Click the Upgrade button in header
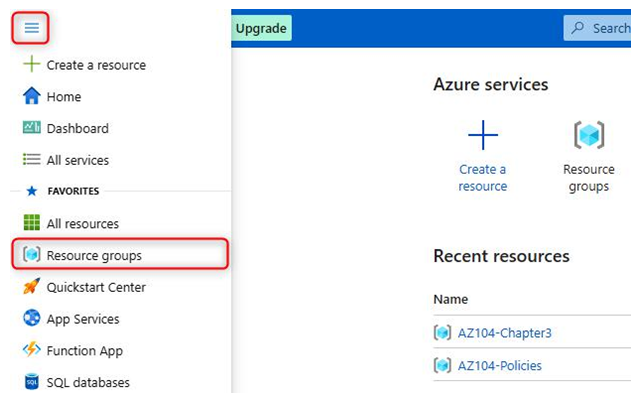 pyautogui.click(x=261, y=28)
